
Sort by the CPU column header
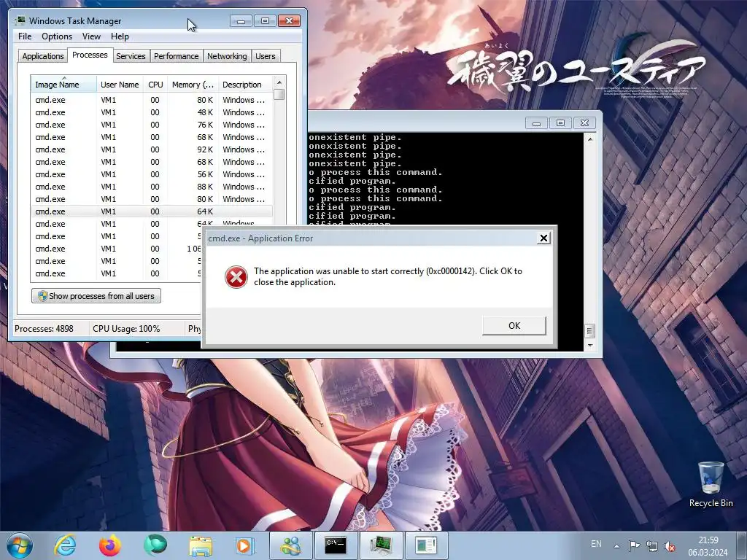tap(155, 85)
